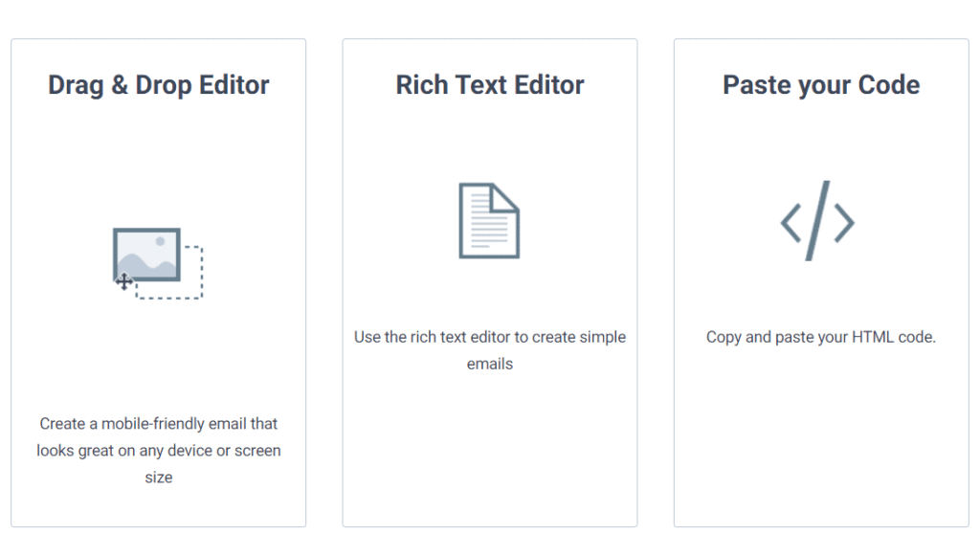
Task: Click the Copy and paste HTML description
Action: pyautogui.click(x=821, y=338)
